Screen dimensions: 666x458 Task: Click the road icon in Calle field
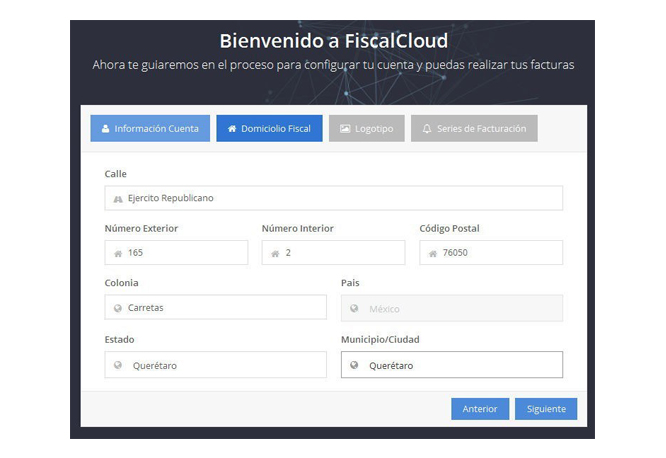point(118,199)
